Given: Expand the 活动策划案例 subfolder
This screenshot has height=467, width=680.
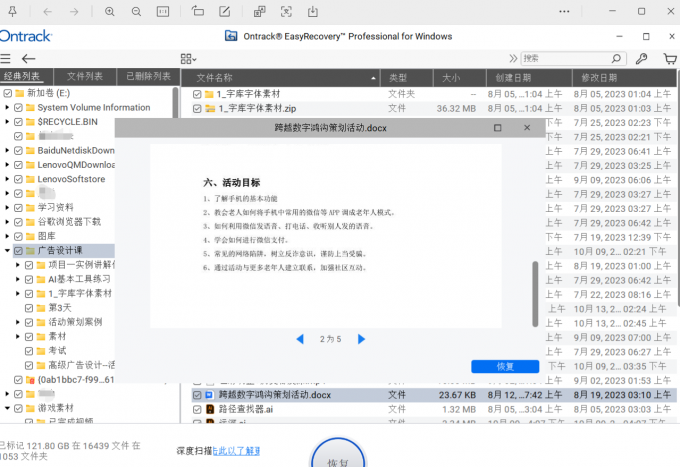Looking at the screenshot, I should (x=18, y=322).
